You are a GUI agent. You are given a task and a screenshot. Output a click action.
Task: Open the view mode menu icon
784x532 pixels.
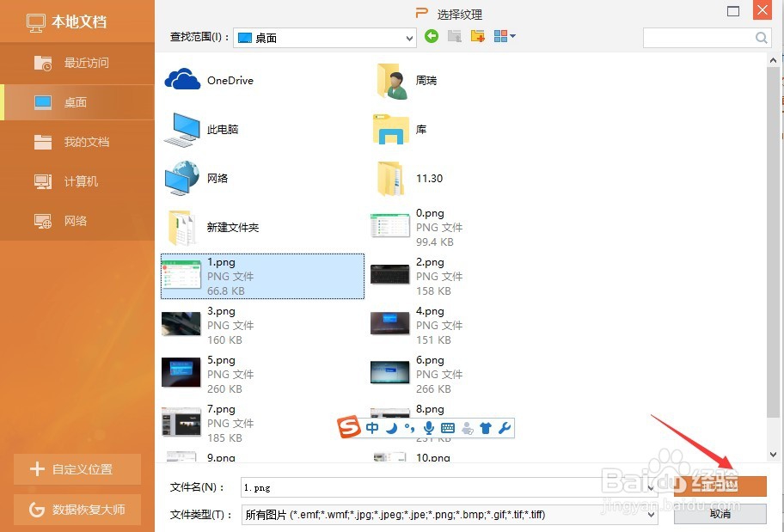505,36
